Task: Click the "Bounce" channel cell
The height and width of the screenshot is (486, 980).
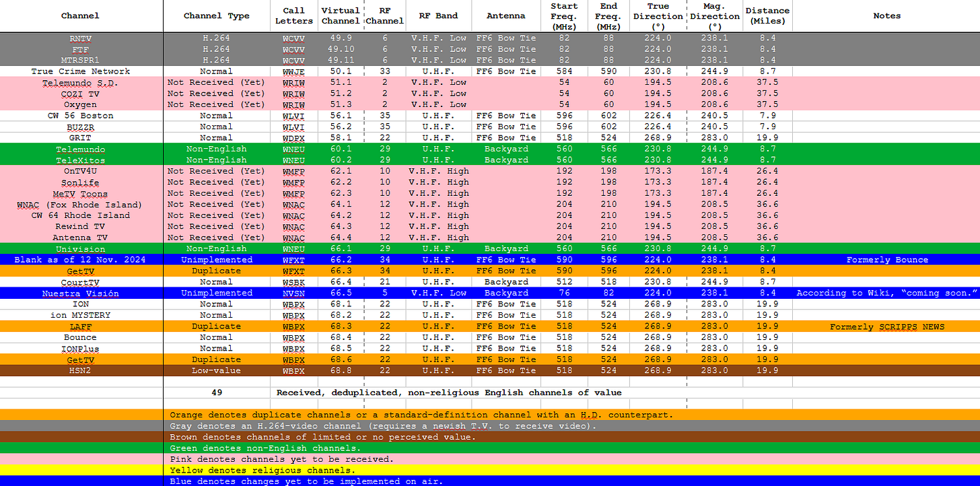Action: (80, 337)
